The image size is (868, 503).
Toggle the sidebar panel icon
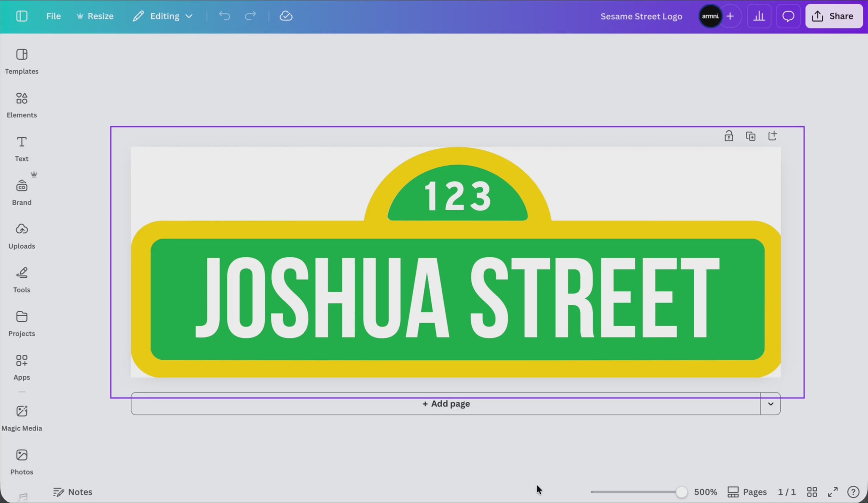[22, 16]
